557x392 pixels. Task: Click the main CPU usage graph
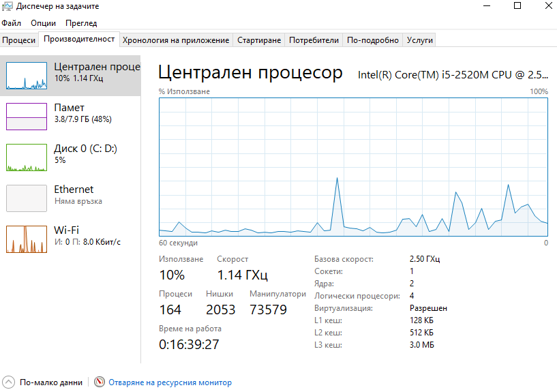[x=353, y=167]
